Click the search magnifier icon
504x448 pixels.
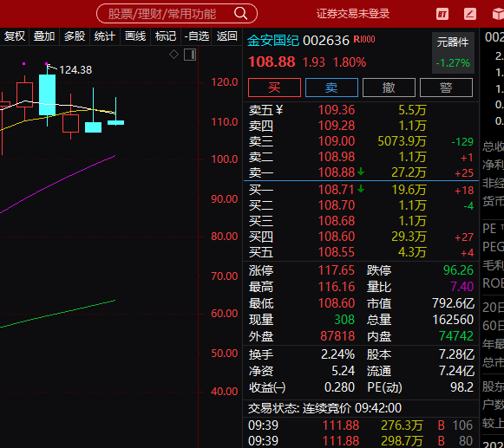point(241,14)
